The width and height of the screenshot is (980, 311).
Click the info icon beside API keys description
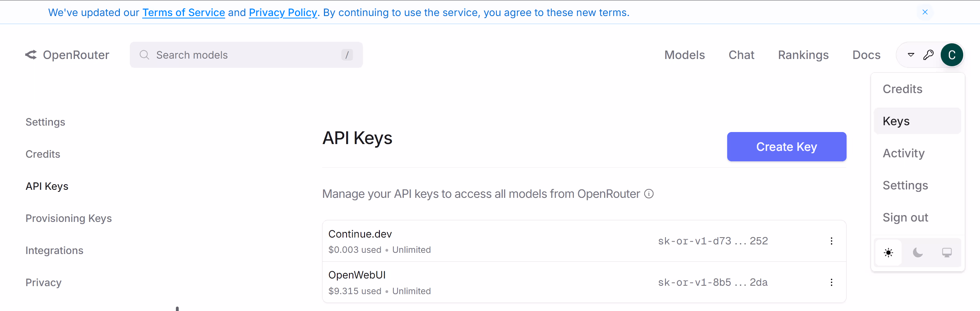point(649,194)
